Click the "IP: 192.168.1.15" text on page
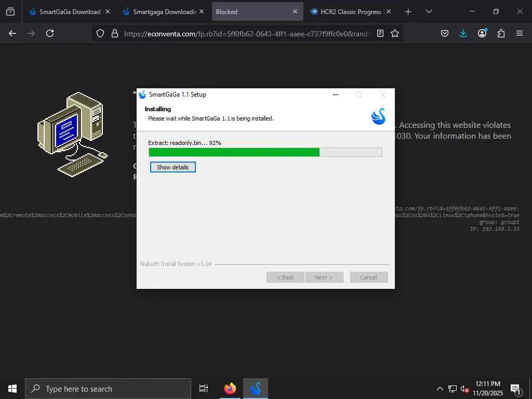The image size is (532, 399). click(495, 229)
